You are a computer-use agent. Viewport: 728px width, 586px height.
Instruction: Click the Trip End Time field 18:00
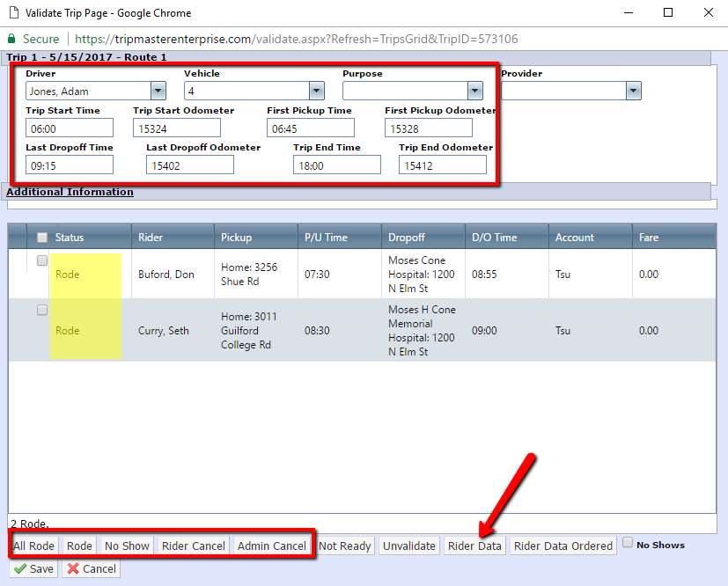pyautogui.click(x=337, y=165)
